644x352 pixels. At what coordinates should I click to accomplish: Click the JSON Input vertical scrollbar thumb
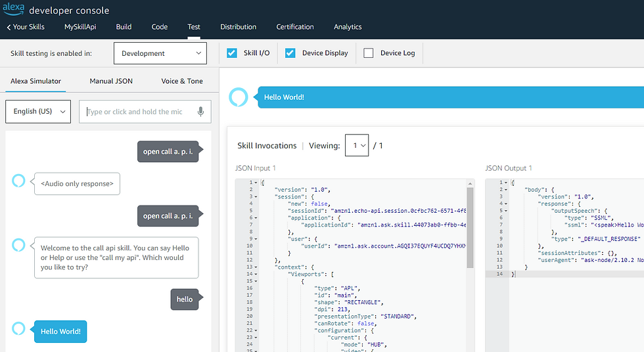[470, 228]
